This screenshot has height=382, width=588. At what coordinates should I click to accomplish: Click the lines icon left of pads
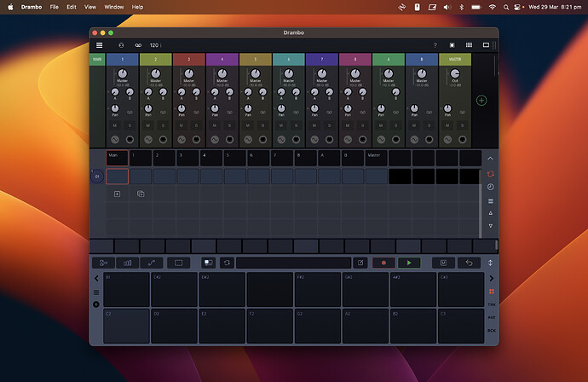tap(96, 292)
